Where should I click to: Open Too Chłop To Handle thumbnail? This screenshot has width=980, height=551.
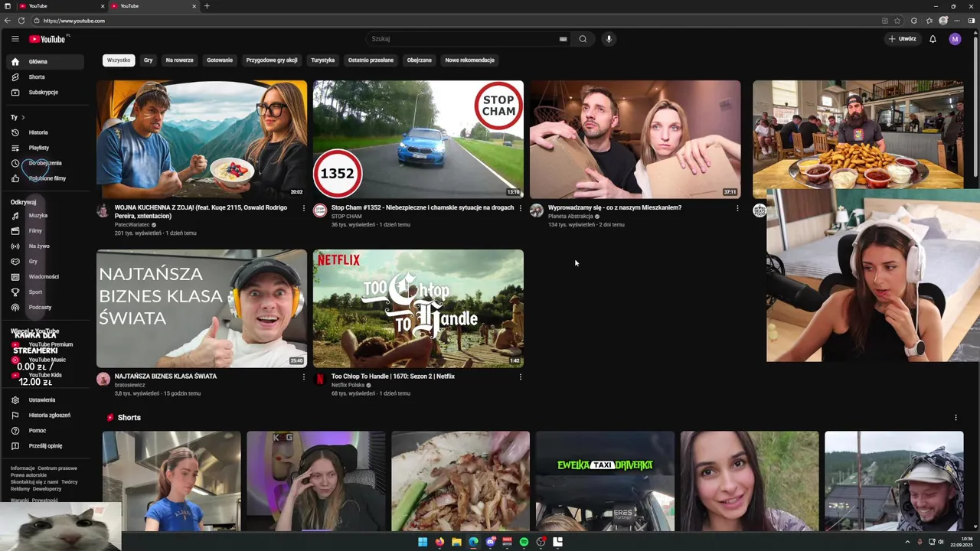click(418, 308)
